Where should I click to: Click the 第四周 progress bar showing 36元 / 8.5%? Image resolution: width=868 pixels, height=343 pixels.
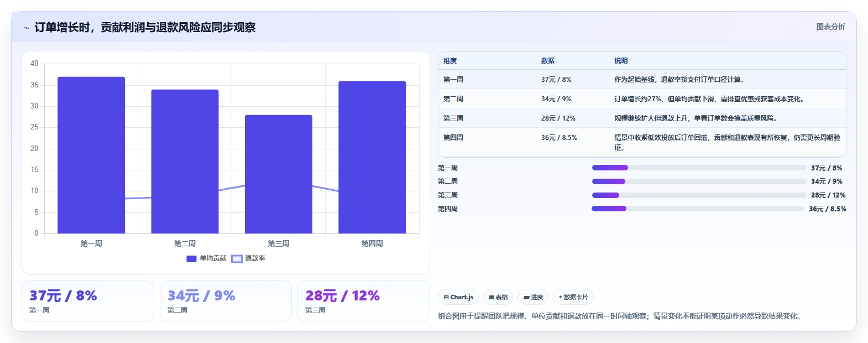698,209
